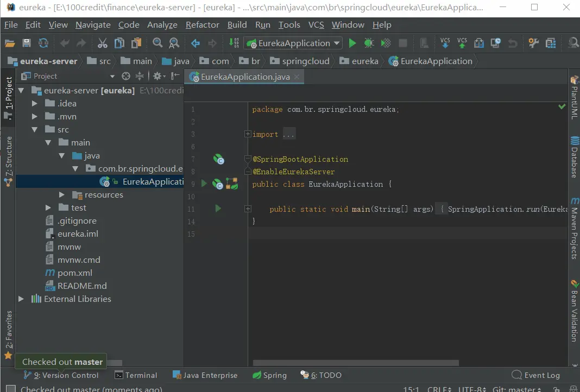This screenshot has width=580, height=392.
Task: Click Spring bean gutter icon on line 7
Action: (219, 160)
